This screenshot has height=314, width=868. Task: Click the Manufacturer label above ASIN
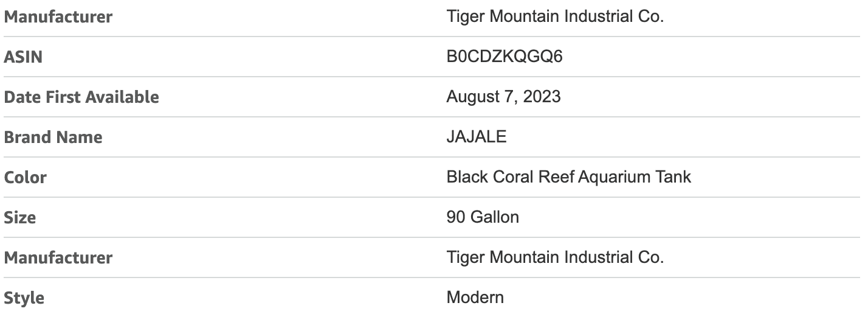click(x=58, y=17)
